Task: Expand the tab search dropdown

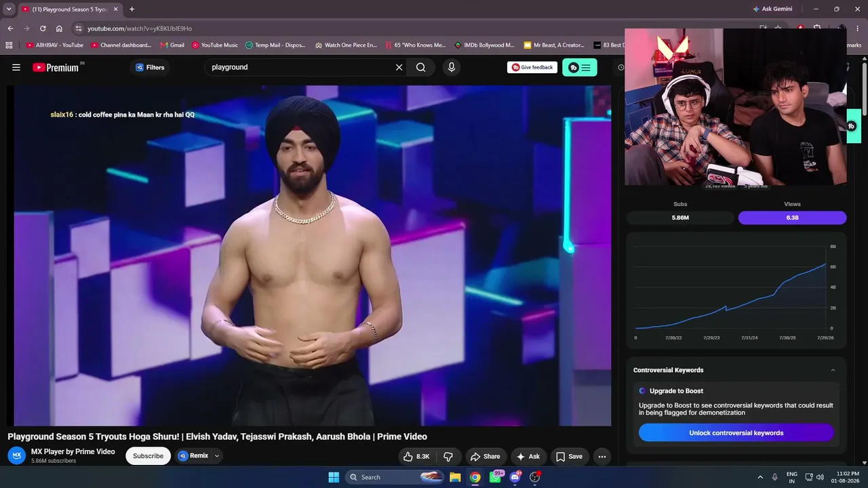Action: point(9,9)
